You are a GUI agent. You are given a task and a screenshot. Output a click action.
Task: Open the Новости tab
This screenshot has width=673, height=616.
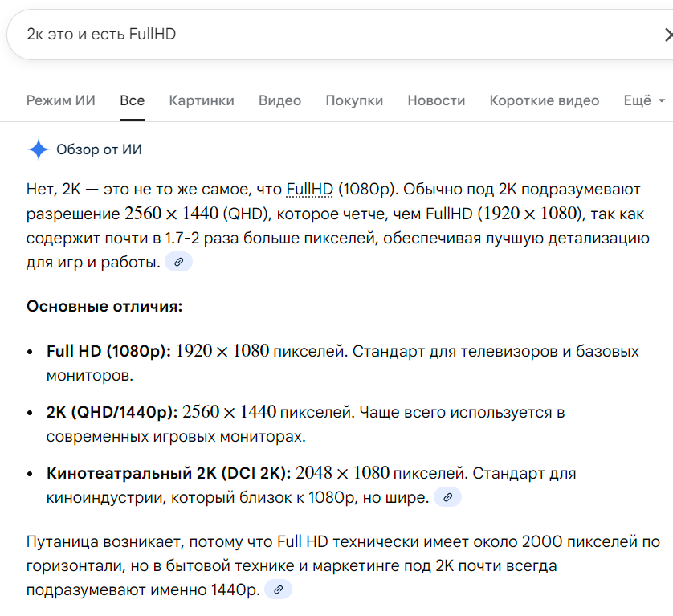coord(438,100)
